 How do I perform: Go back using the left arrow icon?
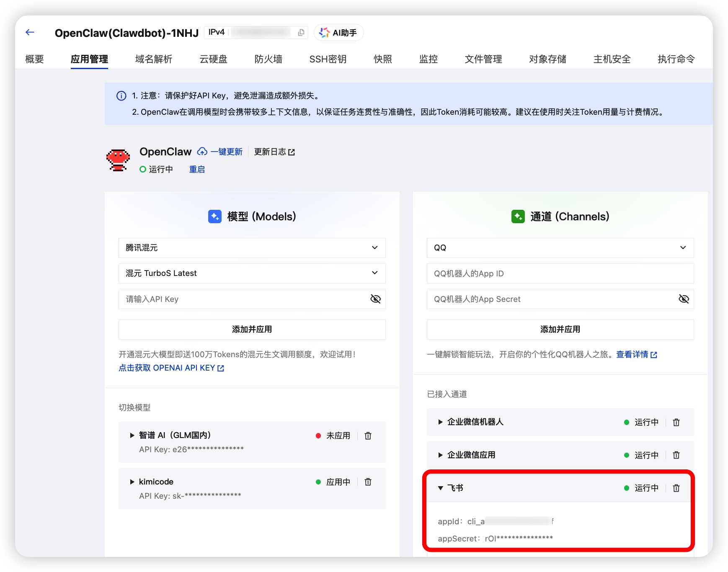30,32
